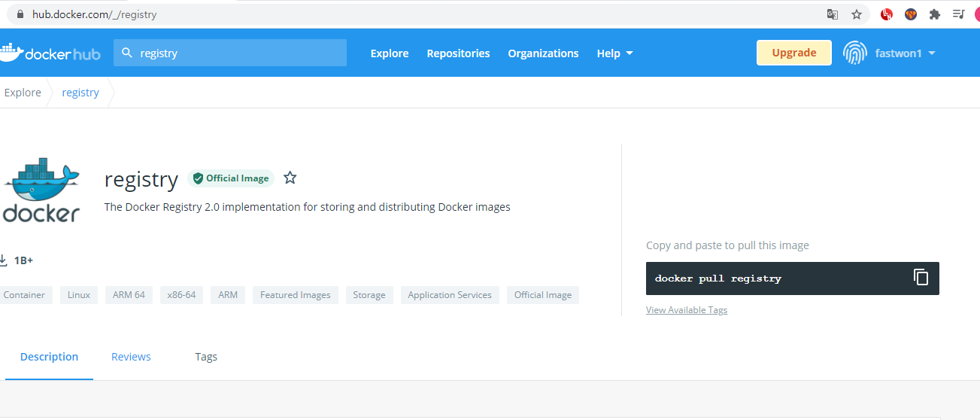
Task: View site security lock icon
Action: pos(20,14)
